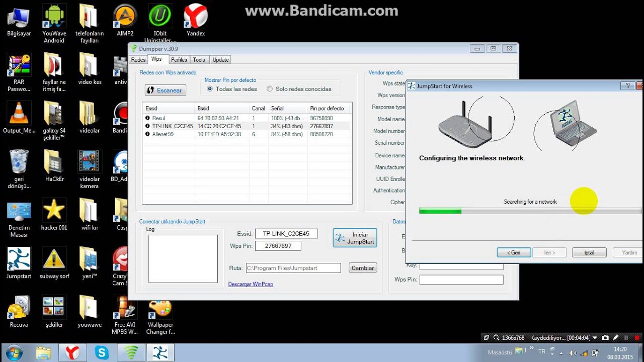Click the 'Pin por defecto' column header
This screenshot has width=644, height=362.
point(328,108)
